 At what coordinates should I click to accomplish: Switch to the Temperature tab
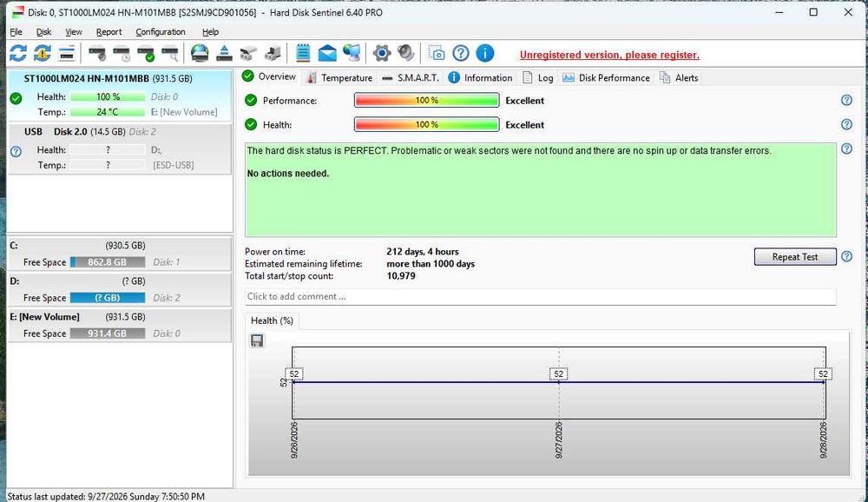(340, 77)
